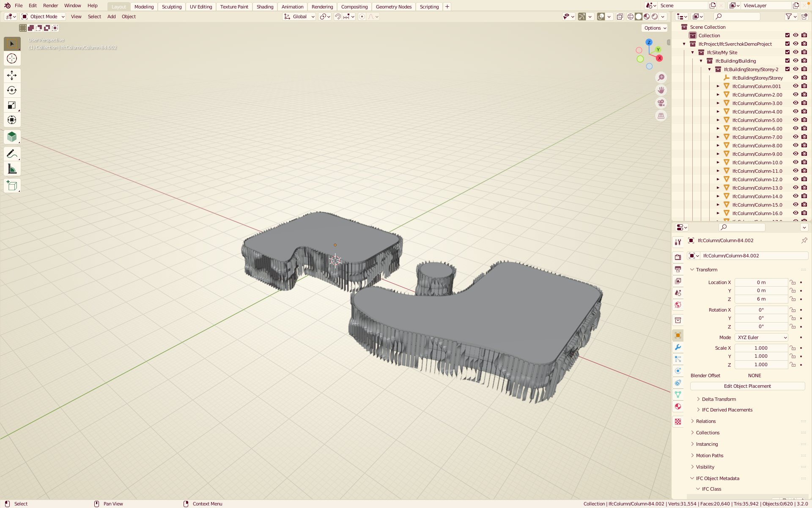
Task: Open the View Layer properties tab
Action: (678, 281)
